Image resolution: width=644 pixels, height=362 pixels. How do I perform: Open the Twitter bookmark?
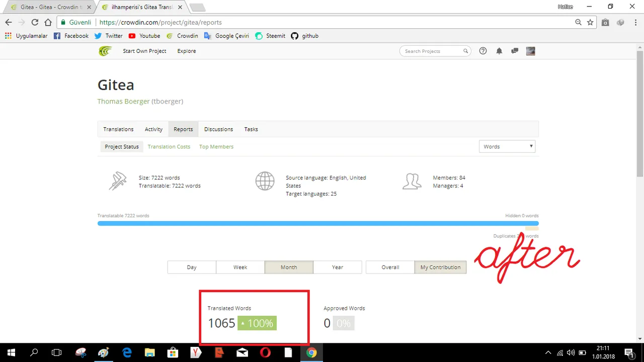click(x=108, y=36)
